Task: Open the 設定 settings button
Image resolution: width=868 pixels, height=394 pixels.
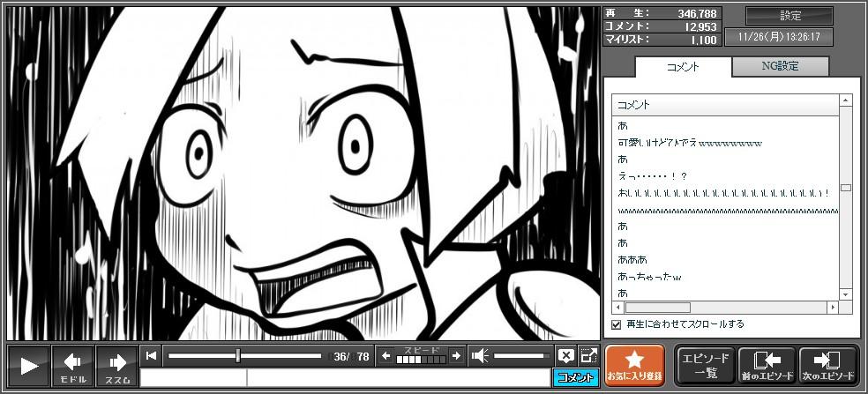Action: [789, 16]
